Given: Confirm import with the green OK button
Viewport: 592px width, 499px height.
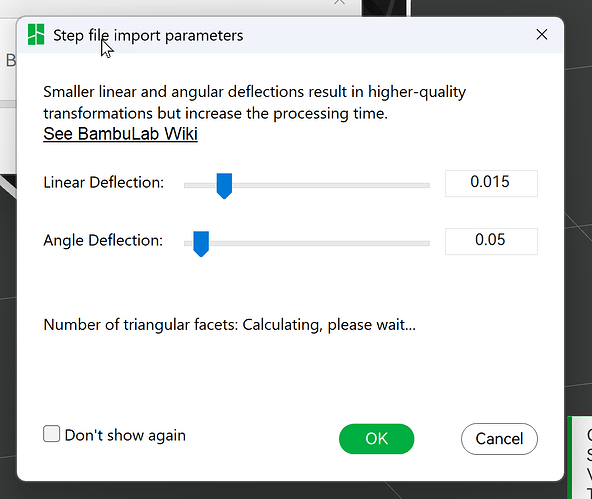Looking at the screenshot, I should 376,439.
